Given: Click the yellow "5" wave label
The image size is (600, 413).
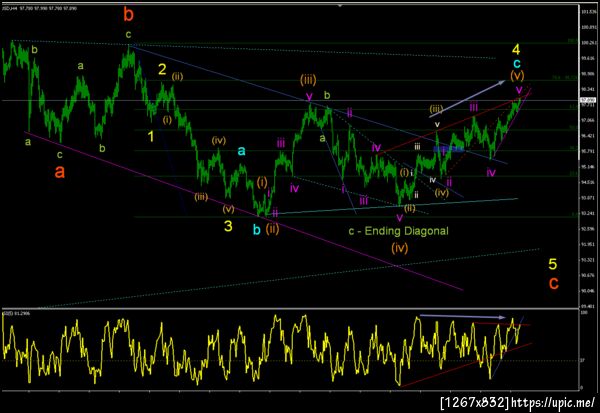Looking at the screenshot, I should tap(553, 264).
